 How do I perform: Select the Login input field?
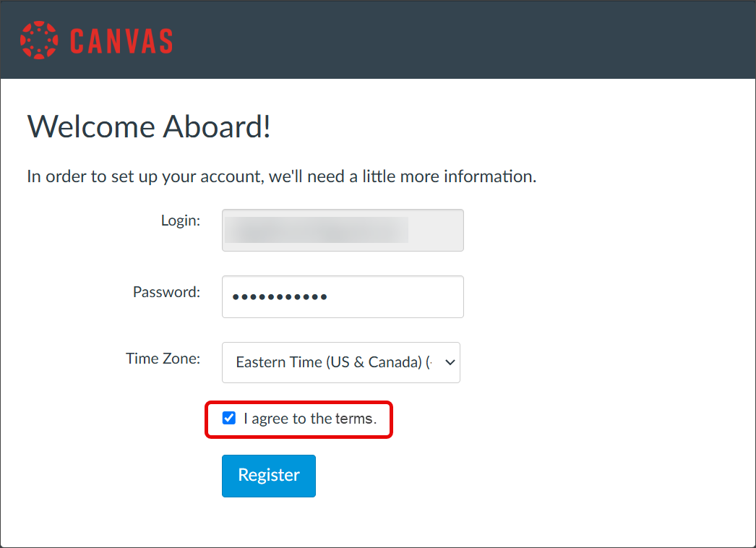(342, 230)
